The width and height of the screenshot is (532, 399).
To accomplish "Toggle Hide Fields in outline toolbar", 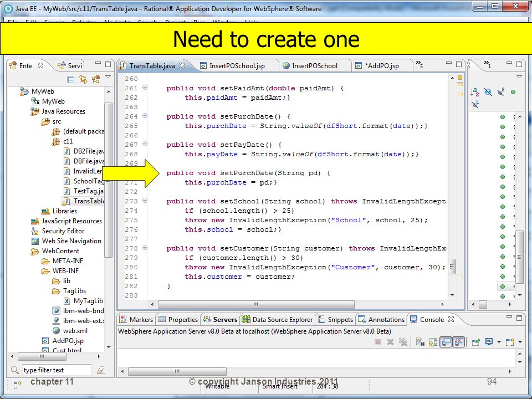I will (488, 92).
